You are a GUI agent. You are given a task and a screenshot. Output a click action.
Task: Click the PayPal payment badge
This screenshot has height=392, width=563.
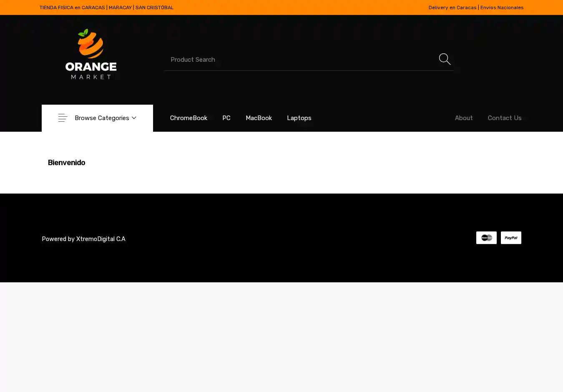(511, 238)
